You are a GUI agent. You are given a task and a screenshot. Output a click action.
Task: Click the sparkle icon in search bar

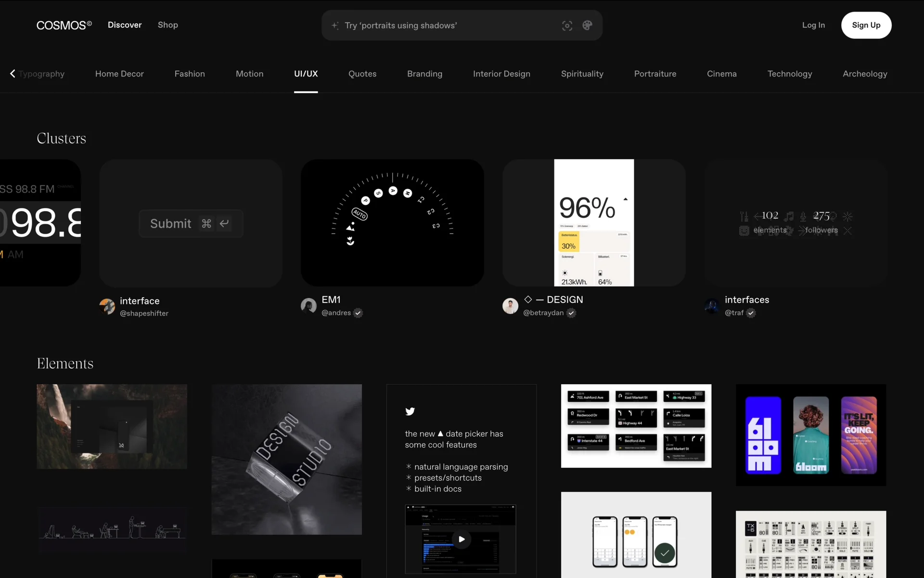pos(335,26)
